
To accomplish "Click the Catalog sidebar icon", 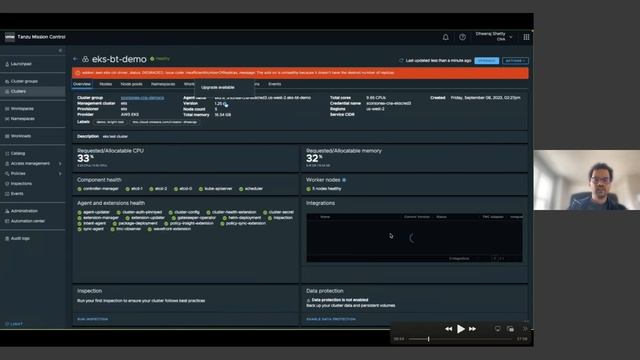I will (7, 153).
